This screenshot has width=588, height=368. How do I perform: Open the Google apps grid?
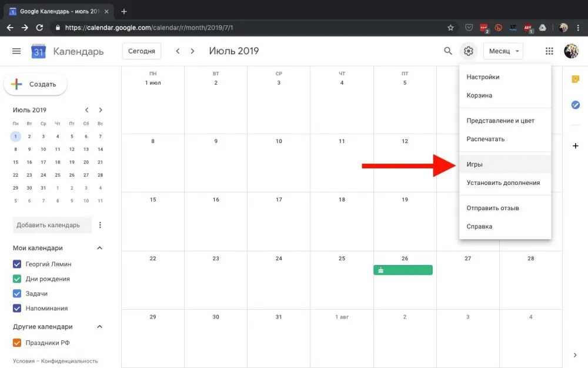tap(549, 51)
